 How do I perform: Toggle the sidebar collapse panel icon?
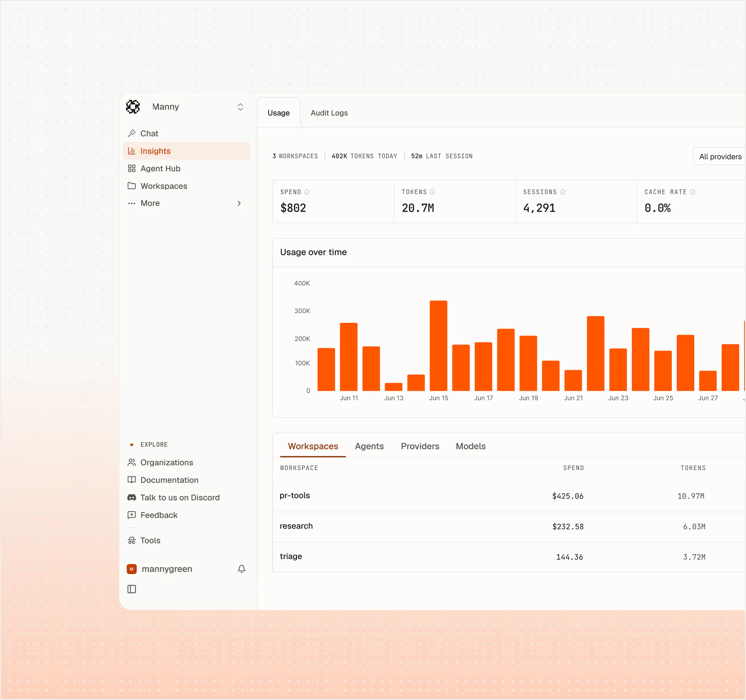point(132,589)
